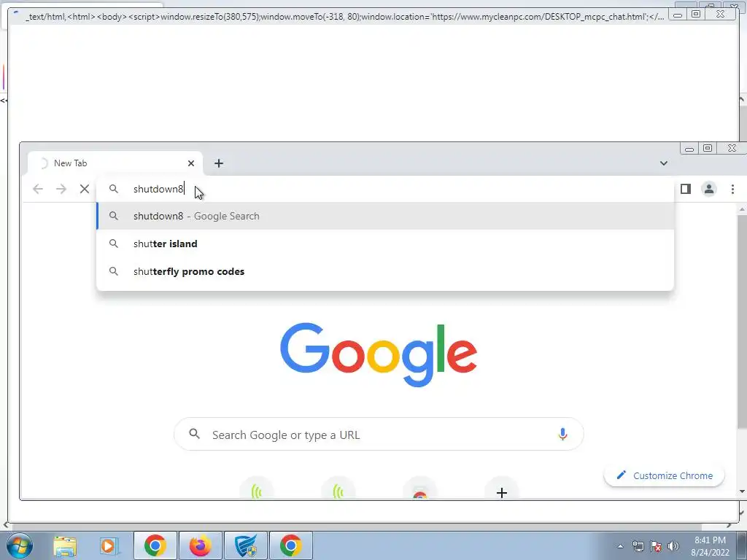Choose the shutter island suggestion
The image size is (747, 560).
coord(385,244)
